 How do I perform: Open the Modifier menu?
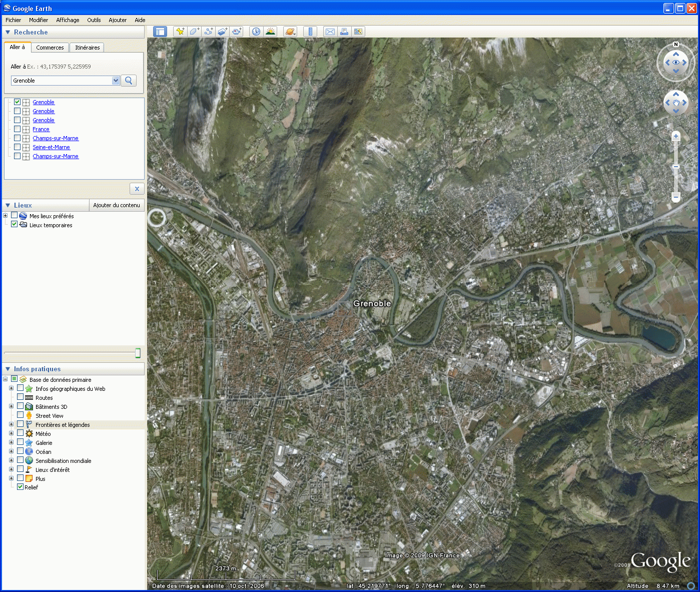(x=39, y=20)
